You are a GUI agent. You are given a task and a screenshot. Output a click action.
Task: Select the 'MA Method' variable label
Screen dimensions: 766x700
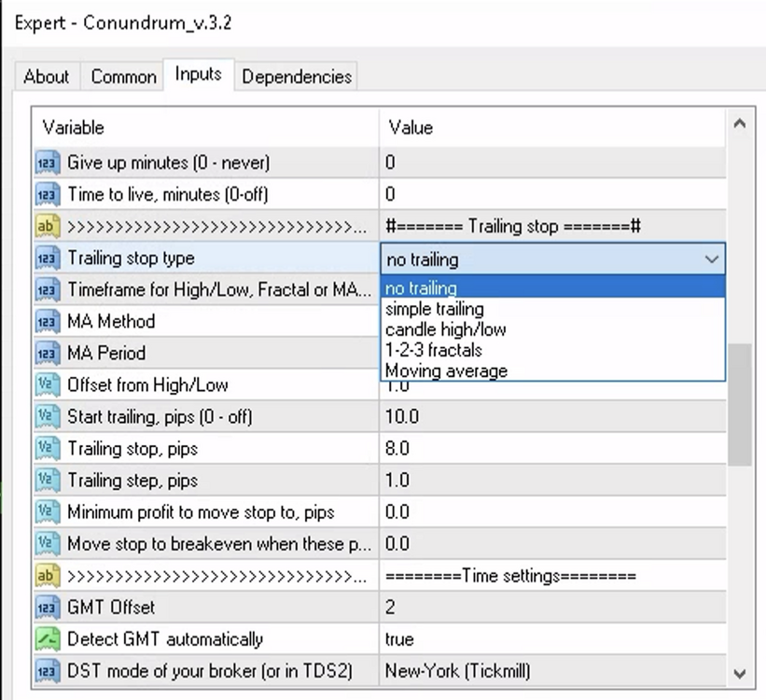point(111,322)
